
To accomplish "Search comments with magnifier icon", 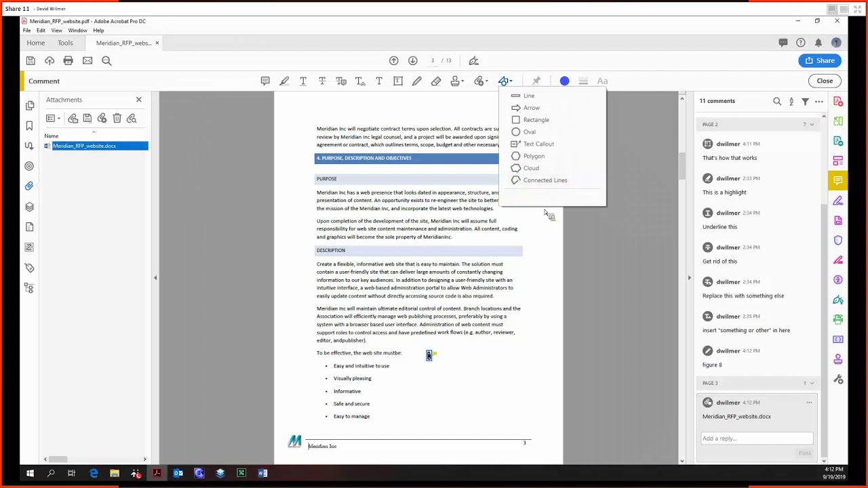I will click(x=777, y=101).
